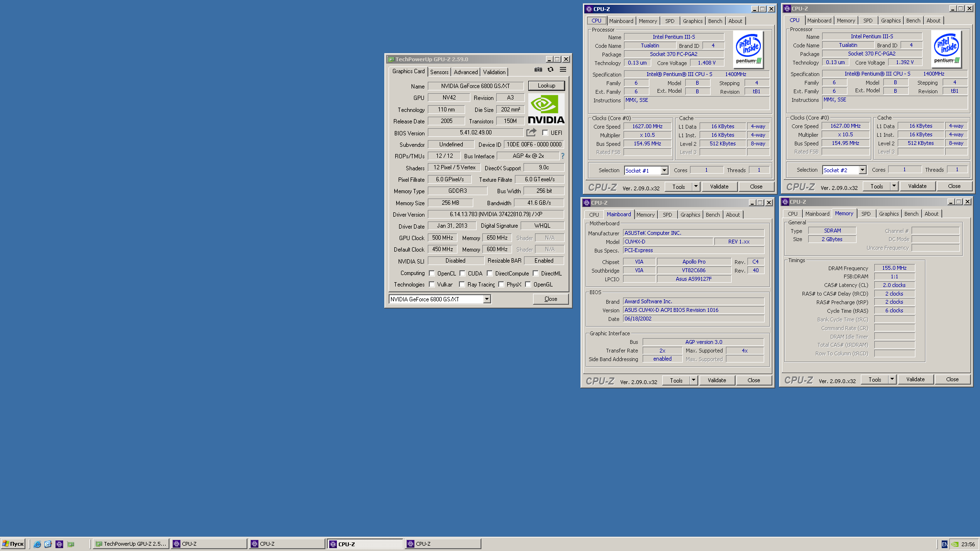Click the GPU-Z title bar icon
The image size is (980, 551).
click(391, 59)
